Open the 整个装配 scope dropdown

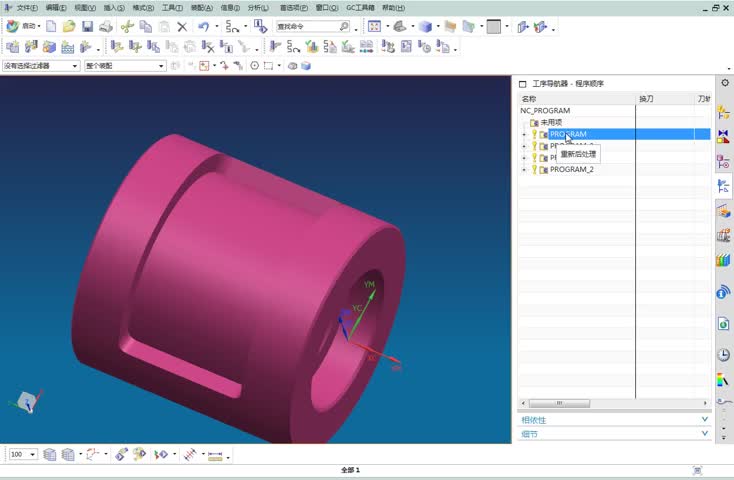pos(124,66)
